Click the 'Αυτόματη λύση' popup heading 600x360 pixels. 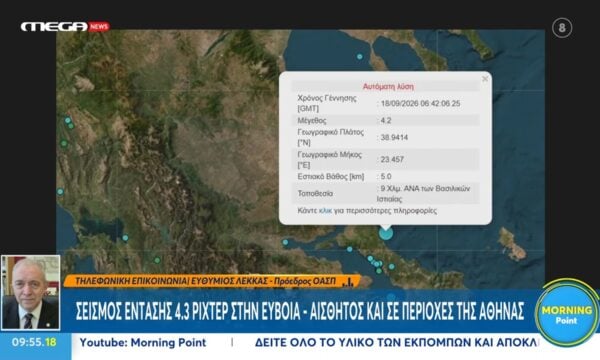[x=388, y=86]
